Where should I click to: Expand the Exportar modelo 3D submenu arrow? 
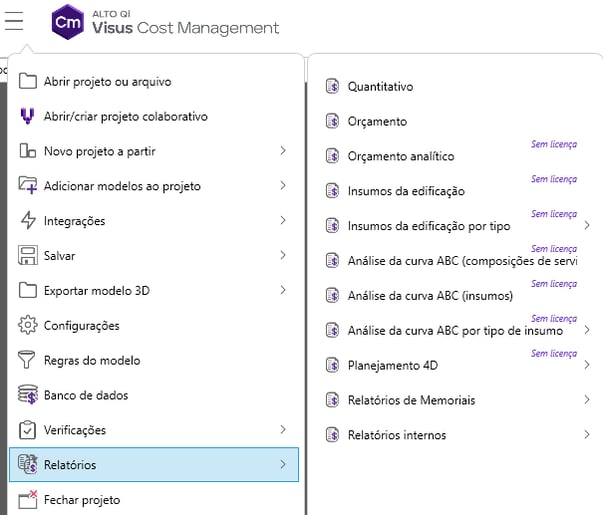point(283,290)
